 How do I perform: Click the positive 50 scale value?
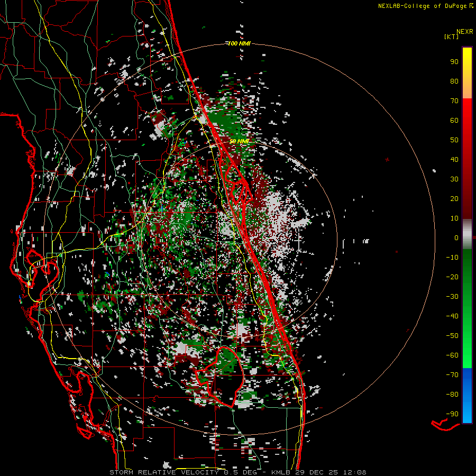pyautogui.click(x=454, y=140)
